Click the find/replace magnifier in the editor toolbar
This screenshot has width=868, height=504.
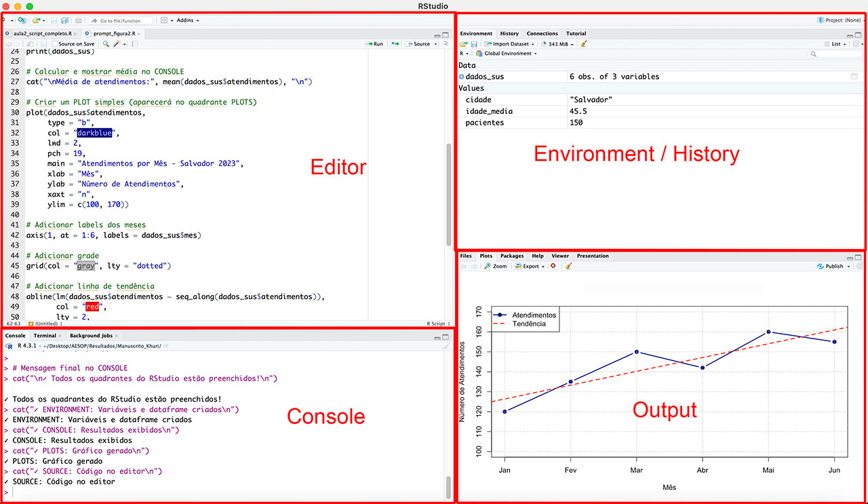coord(105,44)
